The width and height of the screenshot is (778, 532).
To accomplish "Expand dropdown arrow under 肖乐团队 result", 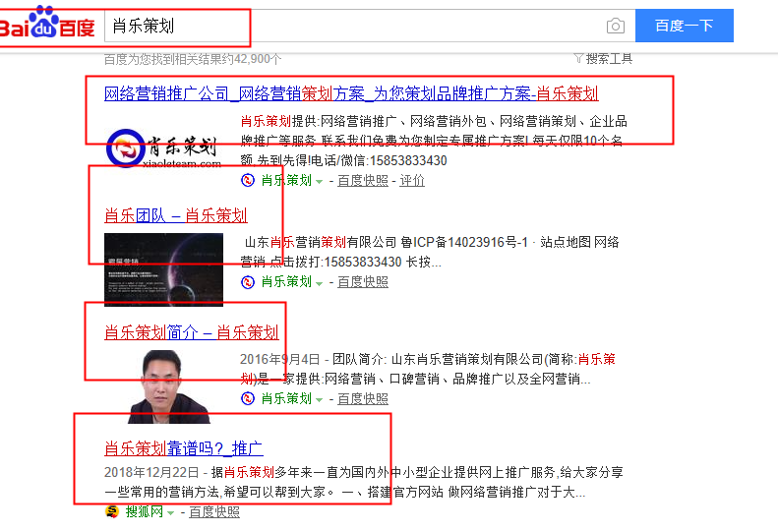I will pyautogui.click(x=320, y=283).
